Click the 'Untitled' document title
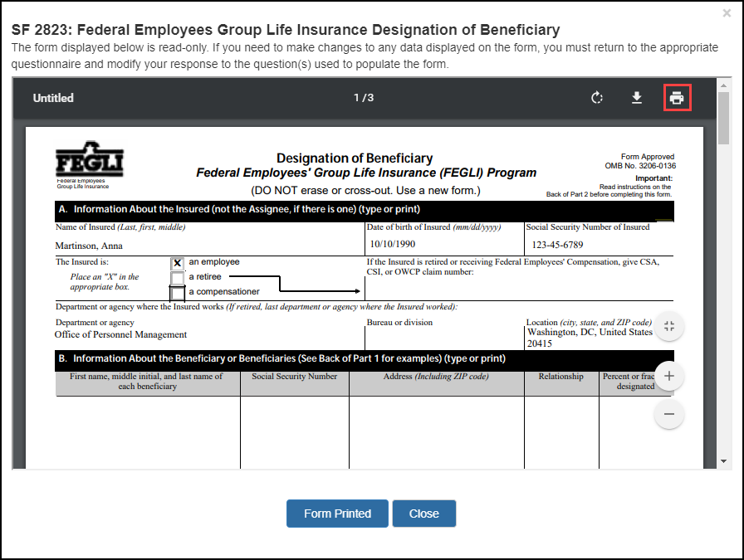This screenshot has width=744, height=560. (53, 98)
